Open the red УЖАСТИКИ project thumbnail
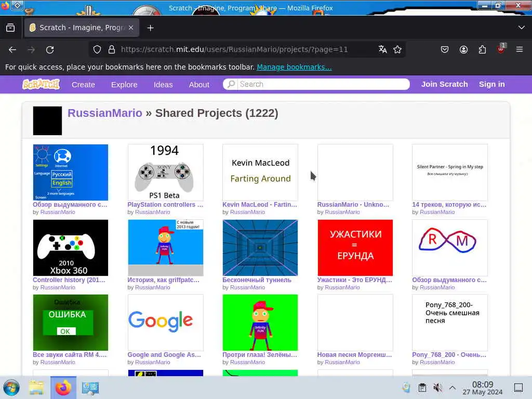 [355, 248]
